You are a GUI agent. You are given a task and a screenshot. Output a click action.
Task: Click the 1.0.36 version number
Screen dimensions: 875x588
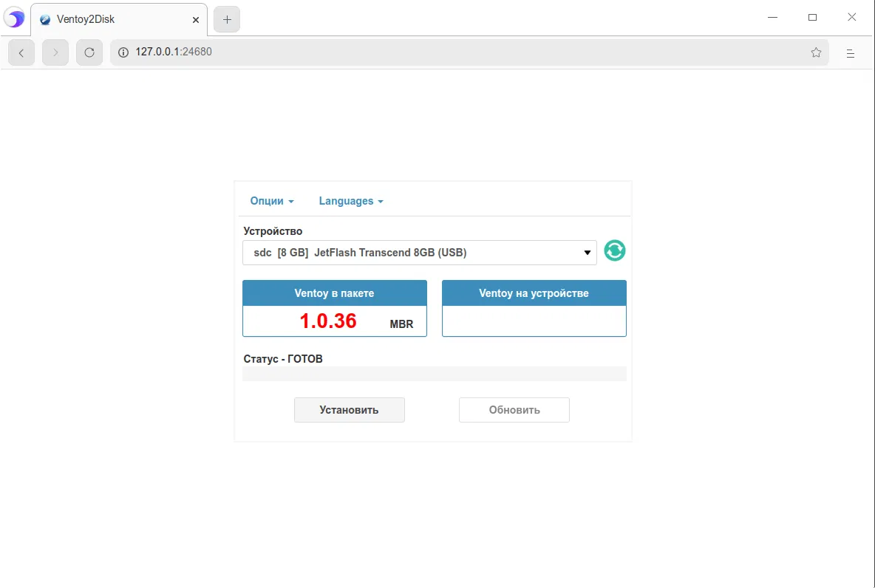coord(328,321)
